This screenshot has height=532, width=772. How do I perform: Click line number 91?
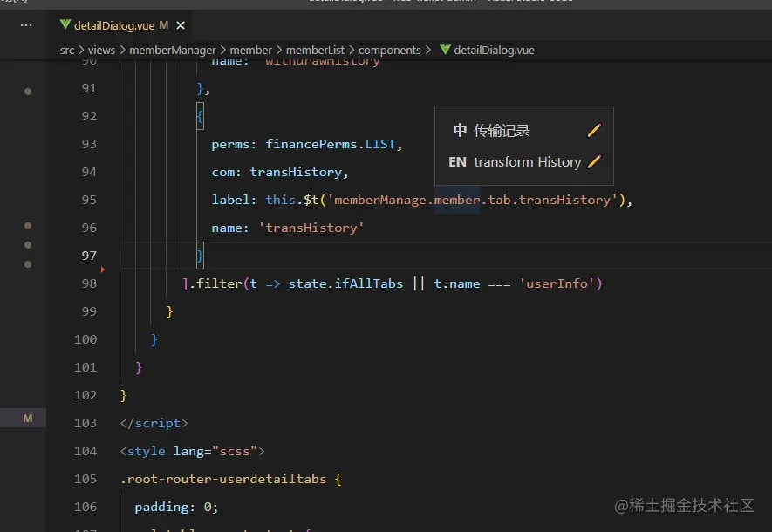(x=89, y=88)
